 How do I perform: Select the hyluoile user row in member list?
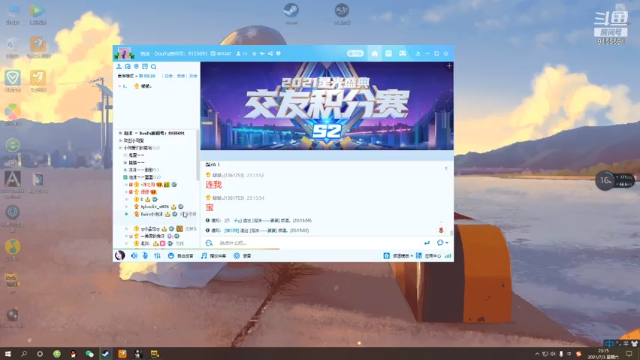coord(157,207)
